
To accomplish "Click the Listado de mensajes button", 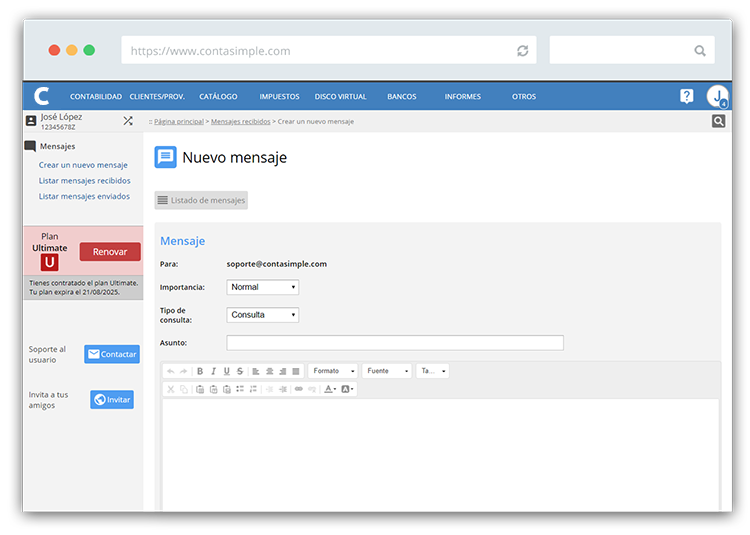I will pos(201,200).
